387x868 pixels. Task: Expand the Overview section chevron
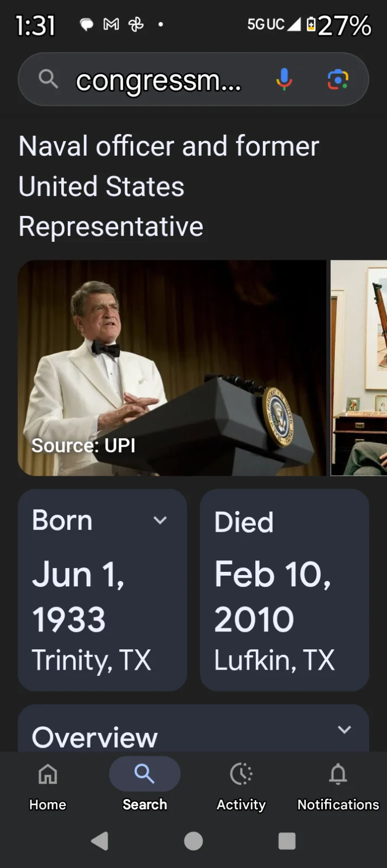[x=344, y=730]
